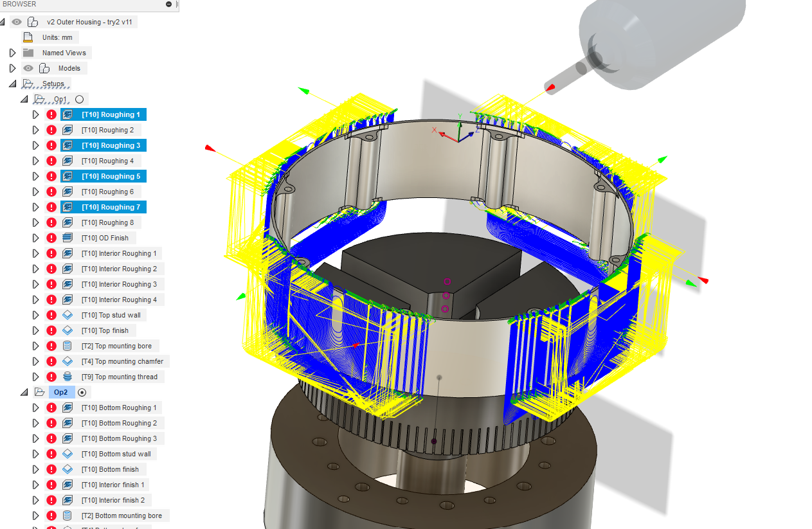Hide the Models node with eye icon
812x529 pixels.
pyautogui.click(x=28, y=68)
